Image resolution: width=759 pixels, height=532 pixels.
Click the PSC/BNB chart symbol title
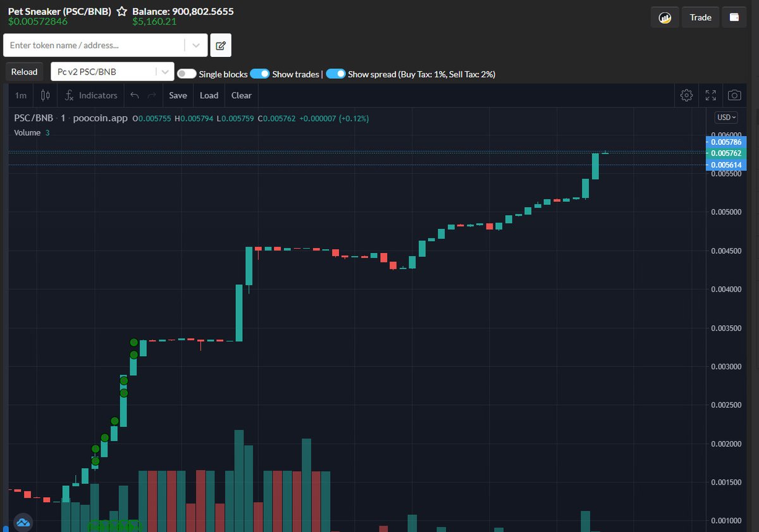pyautogui.click(x=35, y=118)
